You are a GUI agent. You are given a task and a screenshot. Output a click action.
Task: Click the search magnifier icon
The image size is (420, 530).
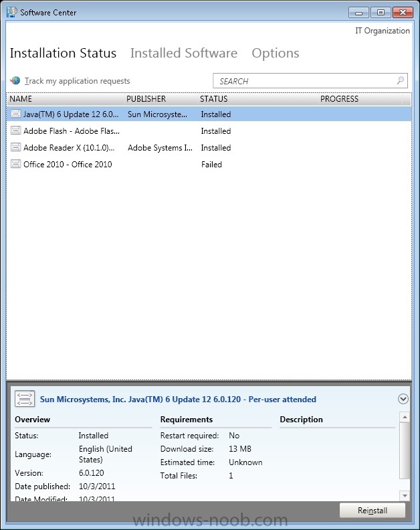coord(401,80)
